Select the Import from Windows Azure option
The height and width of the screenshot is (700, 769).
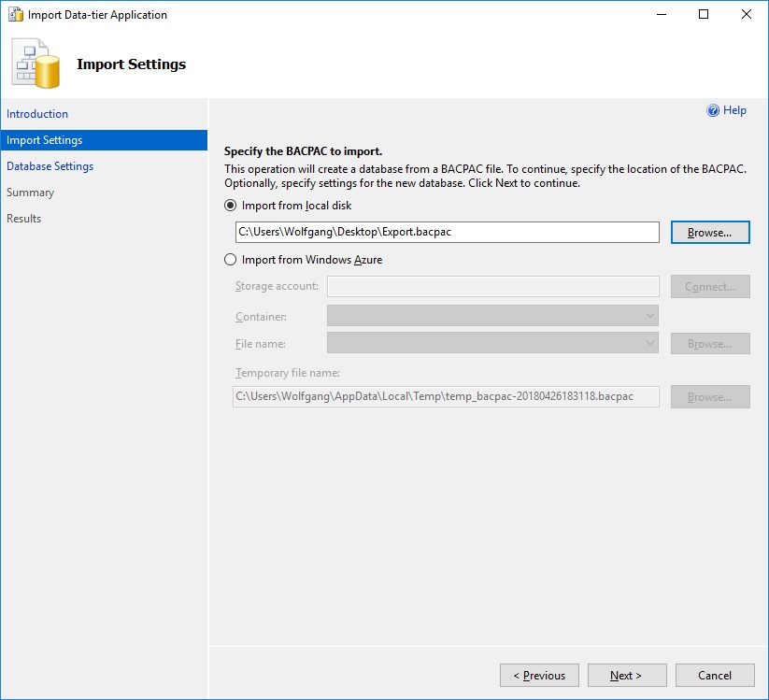(x=231, y=260)
